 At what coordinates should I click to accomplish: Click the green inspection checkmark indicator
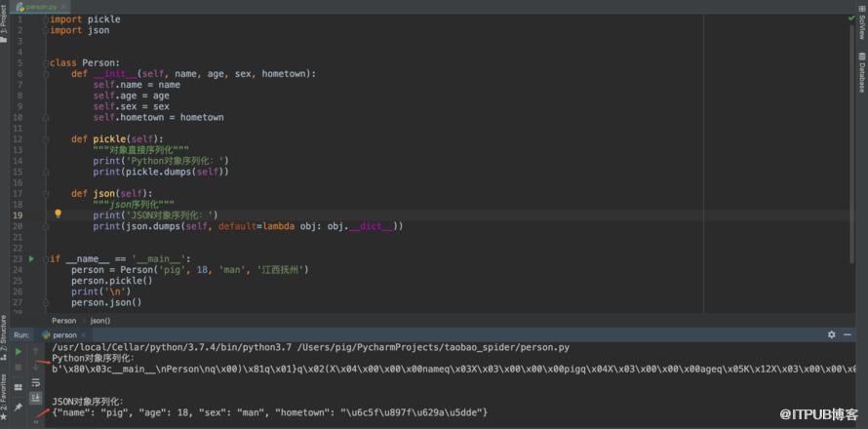851,19
